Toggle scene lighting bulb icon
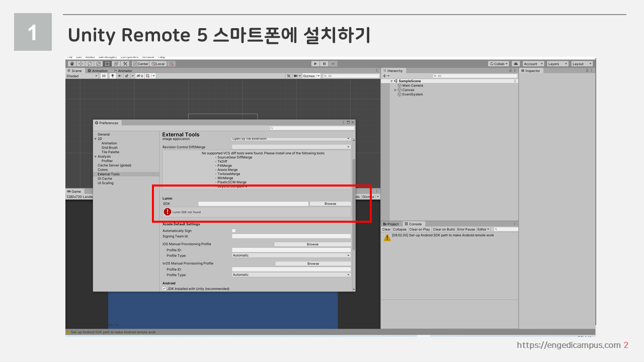The image size is (644, 362). (112, 76)
